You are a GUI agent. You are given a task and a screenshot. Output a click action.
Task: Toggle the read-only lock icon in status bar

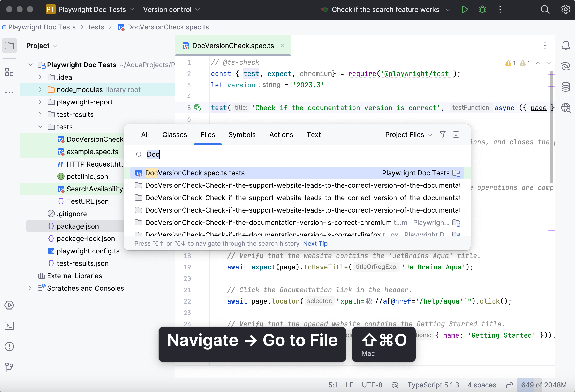(509, 385)
